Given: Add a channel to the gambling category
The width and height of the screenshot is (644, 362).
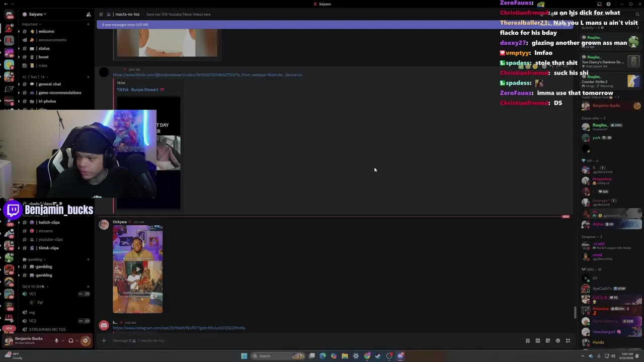Looking at the screenshot, I should pos(88,259).
